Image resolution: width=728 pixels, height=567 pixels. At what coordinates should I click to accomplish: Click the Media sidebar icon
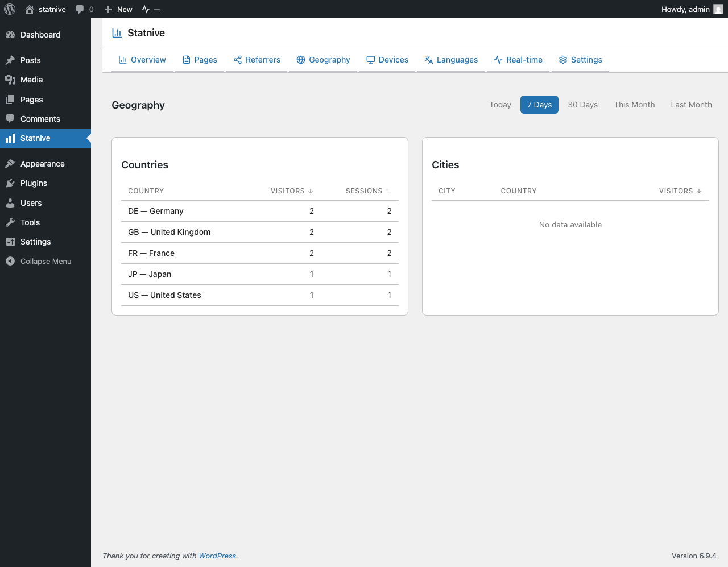click(x=10, y=80)
